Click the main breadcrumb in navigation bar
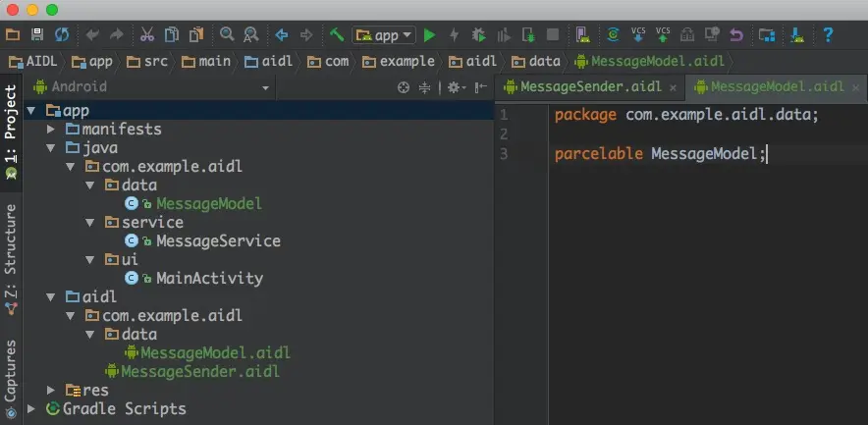 coord(206,62)
